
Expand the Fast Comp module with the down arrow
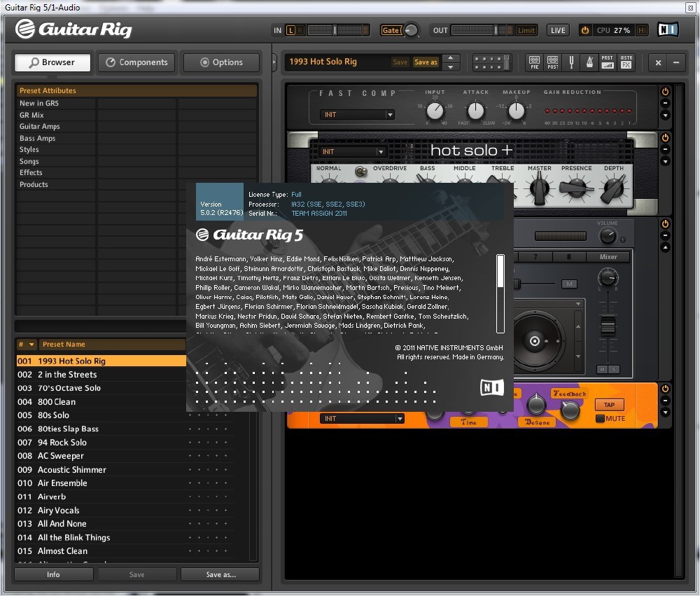pyautogui.click(x=665, y=116)
